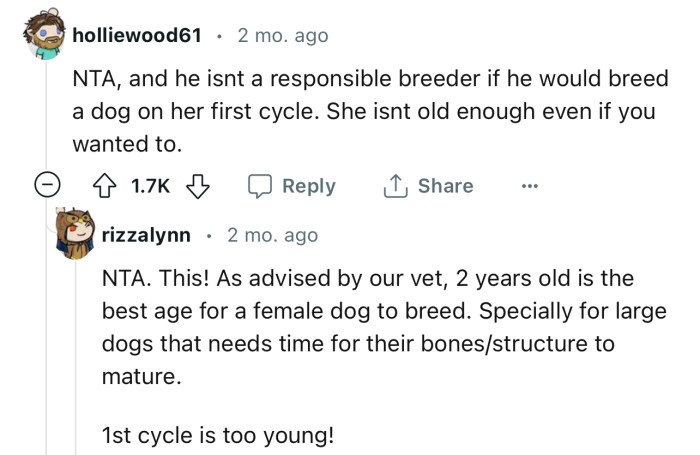Click rizzalynn's "2 mo. ago" timestamp
Viewport: 700px width, 455px height.
pos(272,236)
